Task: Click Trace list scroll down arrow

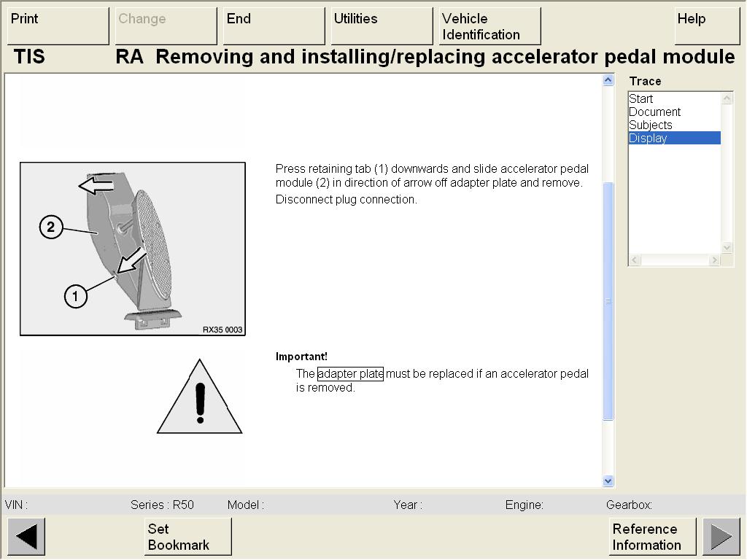Action: (x=727, y=248)
